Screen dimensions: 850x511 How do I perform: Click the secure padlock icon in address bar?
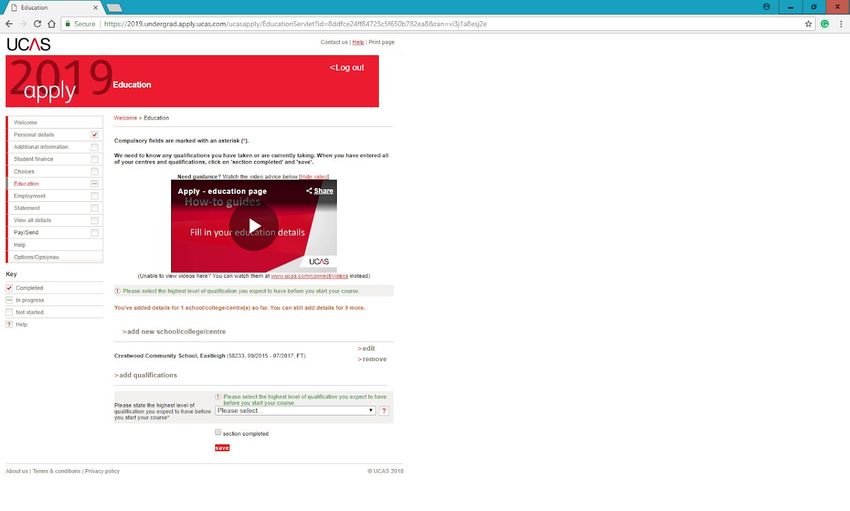coord(68,24)
